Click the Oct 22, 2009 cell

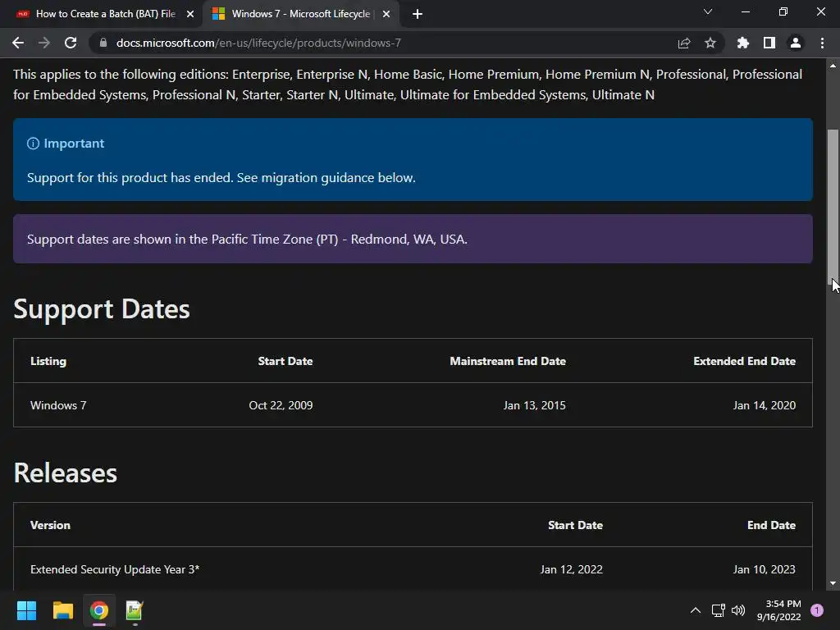click(x=281, y=405)
